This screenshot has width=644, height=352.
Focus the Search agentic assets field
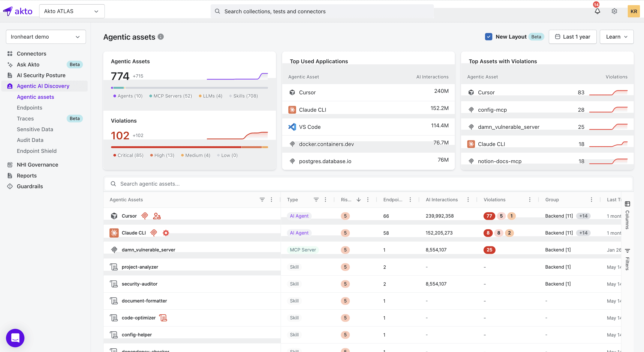coord(368,184)
